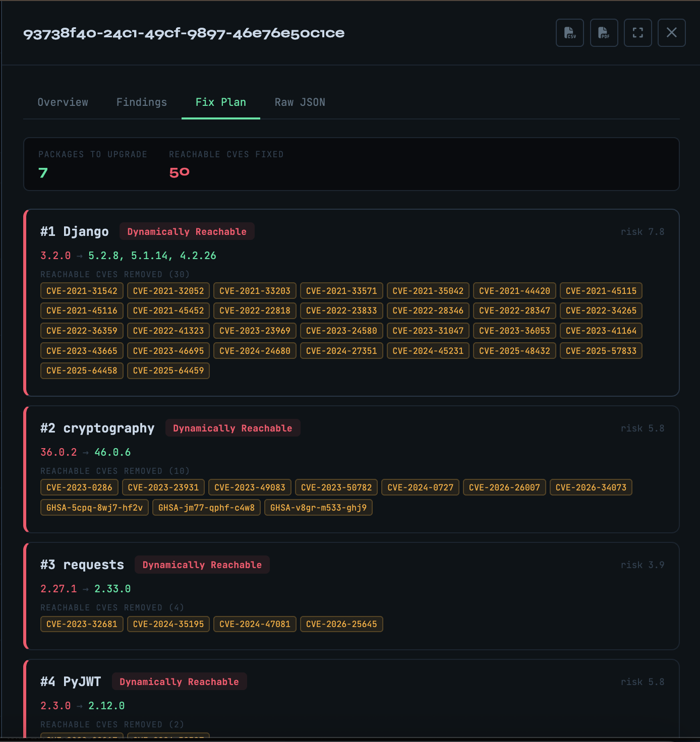Select the Fix Plan tab
The height and width of the screenshot is (742, 700).
[221, 102]
